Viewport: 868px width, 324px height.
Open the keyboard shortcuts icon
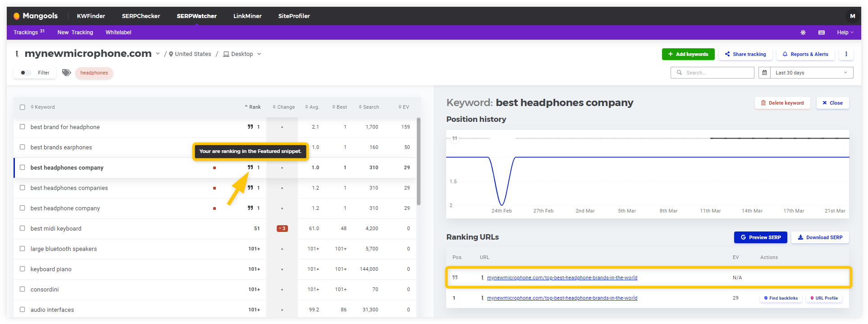click(x=822, y=32)
